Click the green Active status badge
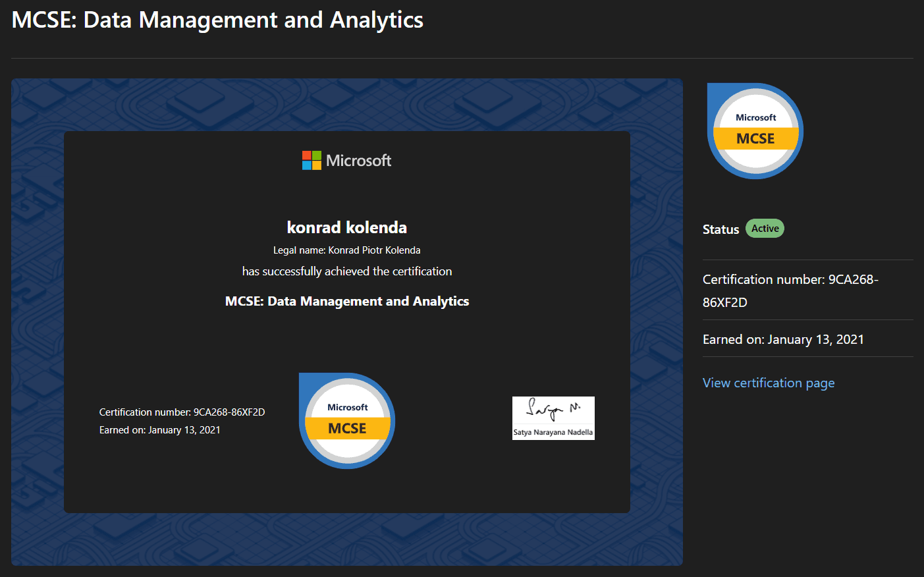 (765, 229)
